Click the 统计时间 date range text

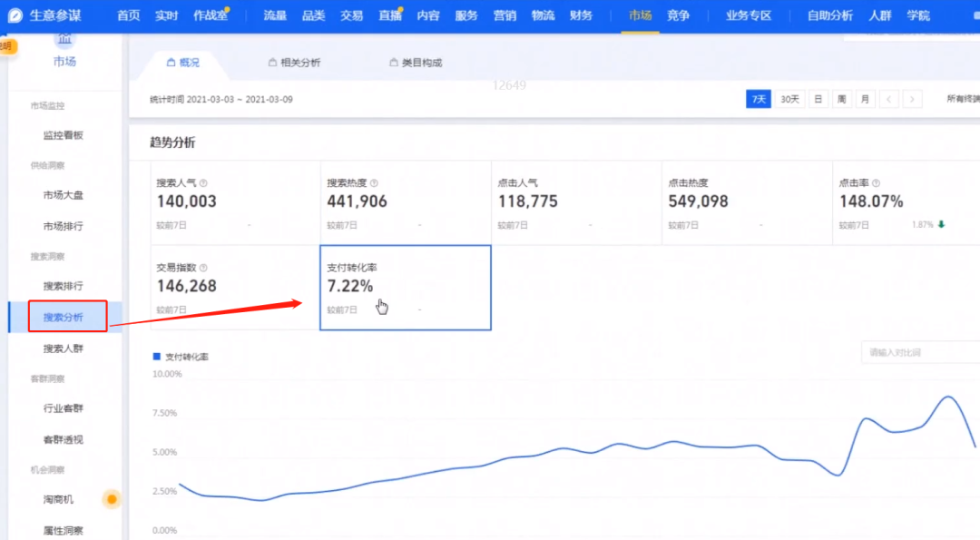tap(221, 99)
